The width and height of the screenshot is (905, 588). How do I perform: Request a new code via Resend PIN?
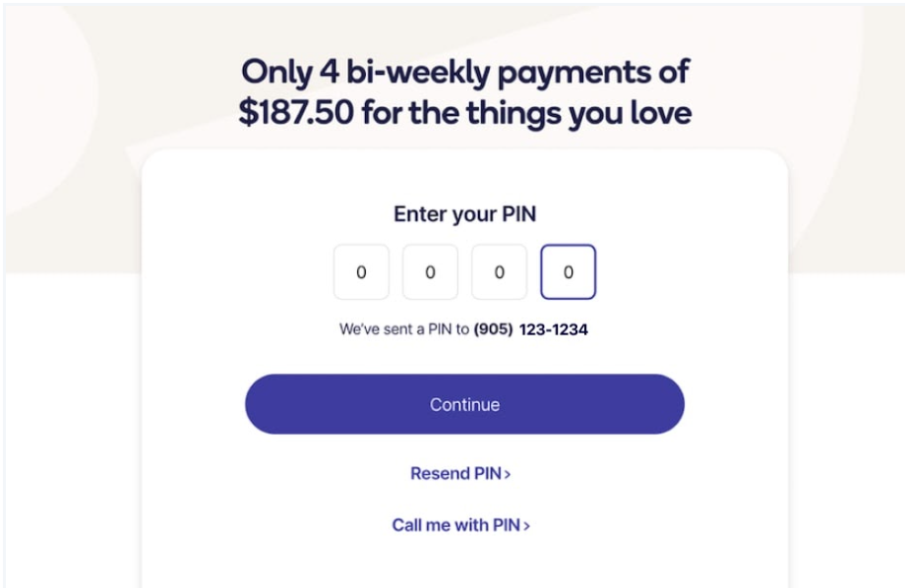tap(460, 473)
